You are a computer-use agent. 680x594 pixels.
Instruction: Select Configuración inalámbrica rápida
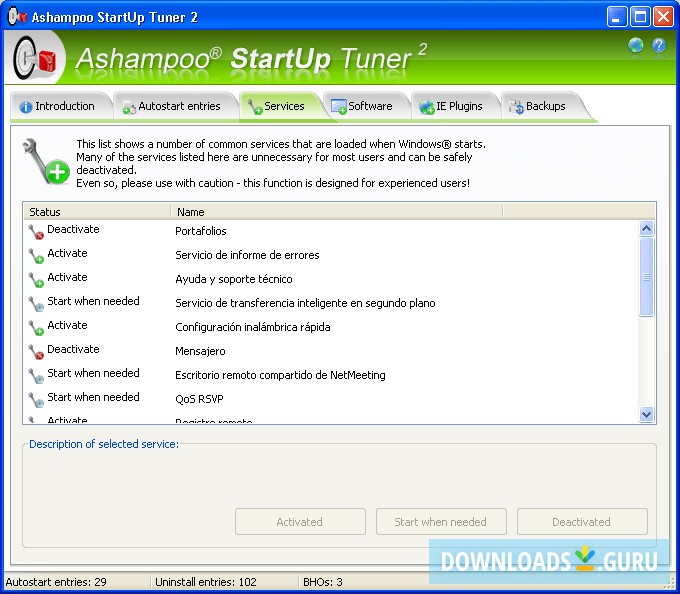pos(253,327)
